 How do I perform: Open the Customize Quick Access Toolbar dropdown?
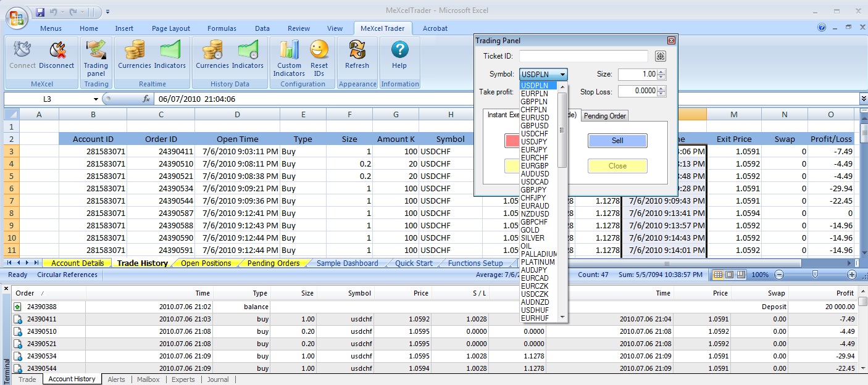tap(108, 12)
